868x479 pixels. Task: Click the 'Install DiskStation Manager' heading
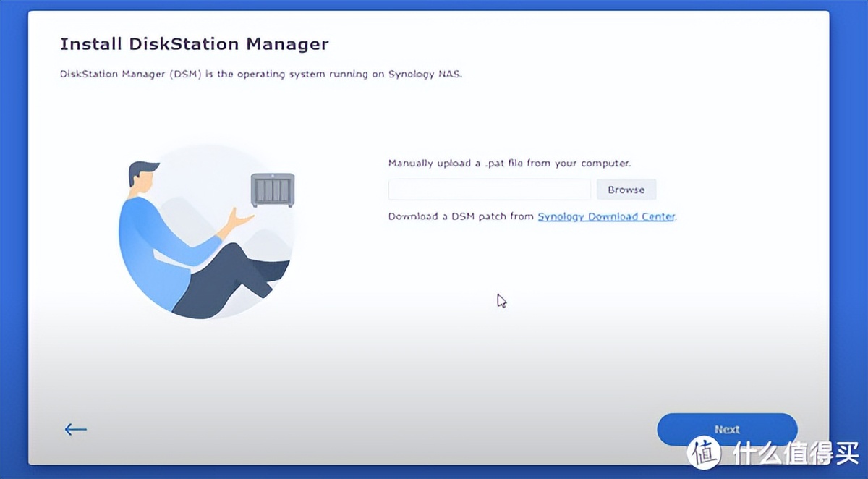194,44
